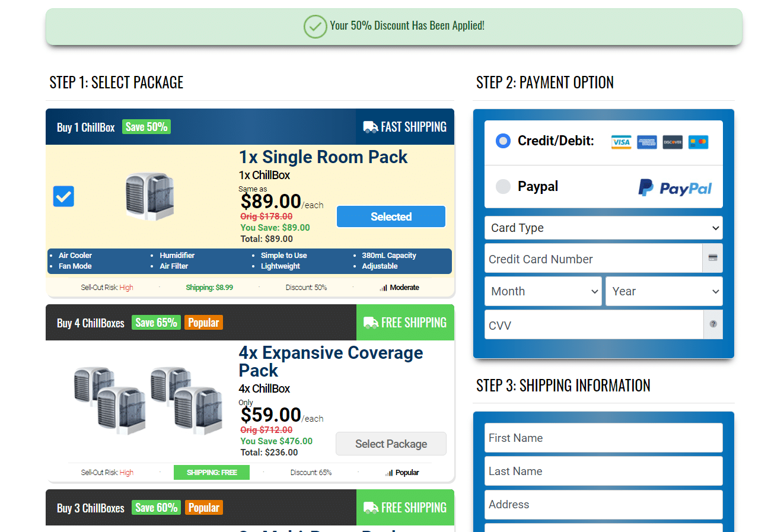The image size is (768, 532).
Task: Click the CVV input field
Action: (594, 324)
